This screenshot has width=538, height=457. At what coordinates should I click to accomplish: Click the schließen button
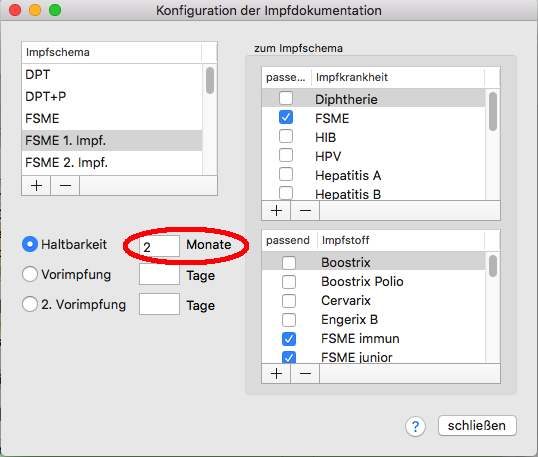point(477,426)
